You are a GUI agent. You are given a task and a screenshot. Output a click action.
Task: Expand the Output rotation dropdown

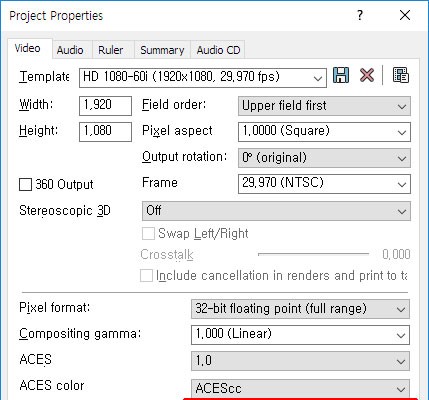coord(324,158)
